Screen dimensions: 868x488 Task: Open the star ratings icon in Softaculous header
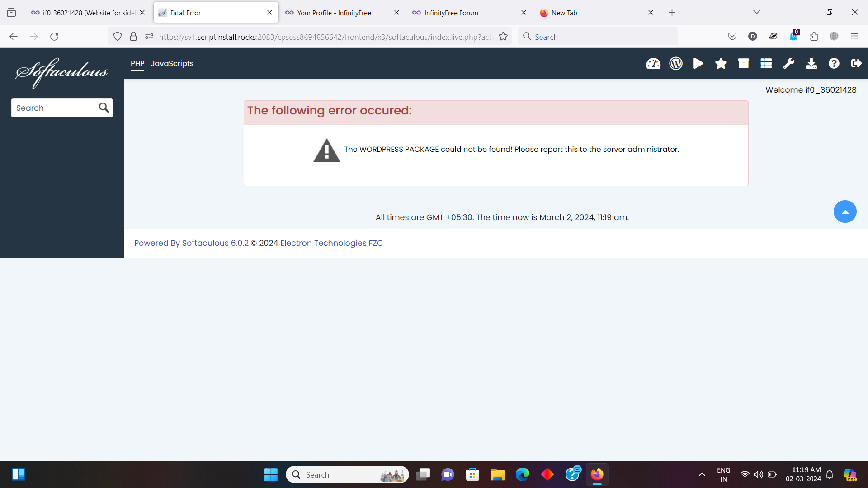point(721,64)
